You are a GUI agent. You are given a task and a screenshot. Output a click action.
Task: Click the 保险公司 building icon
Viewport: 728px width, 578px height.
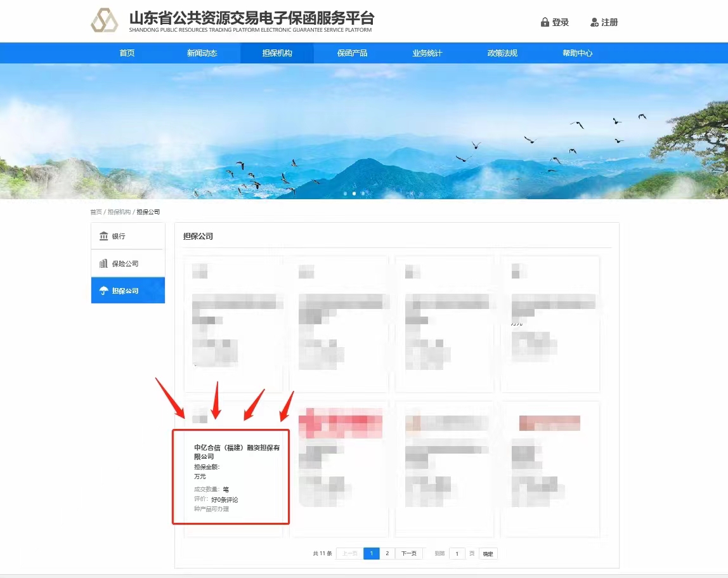(x=103, y=263)
